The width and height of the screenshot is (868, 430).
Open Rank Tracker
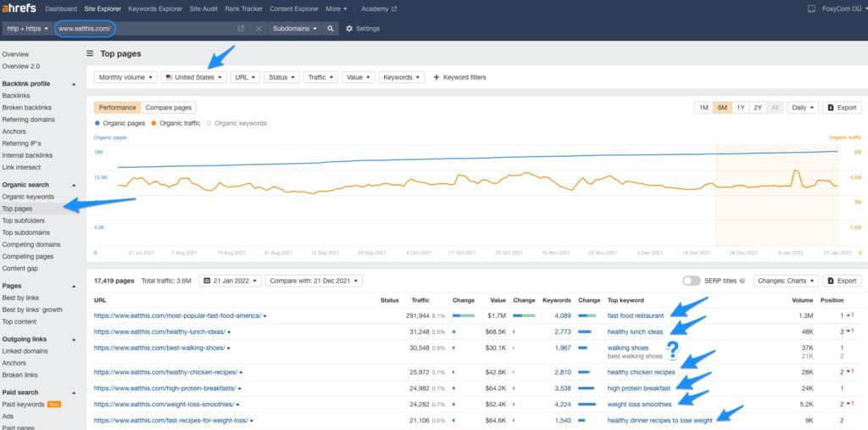coord(243,8)
